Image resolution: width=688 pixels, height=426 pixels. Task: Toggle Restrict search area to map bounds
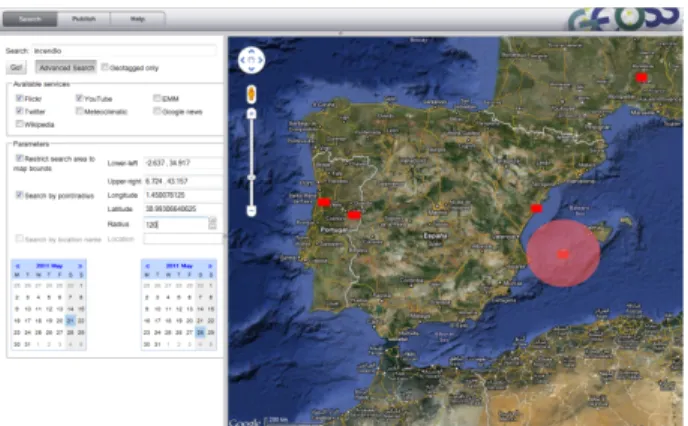[x=19, y=158]
